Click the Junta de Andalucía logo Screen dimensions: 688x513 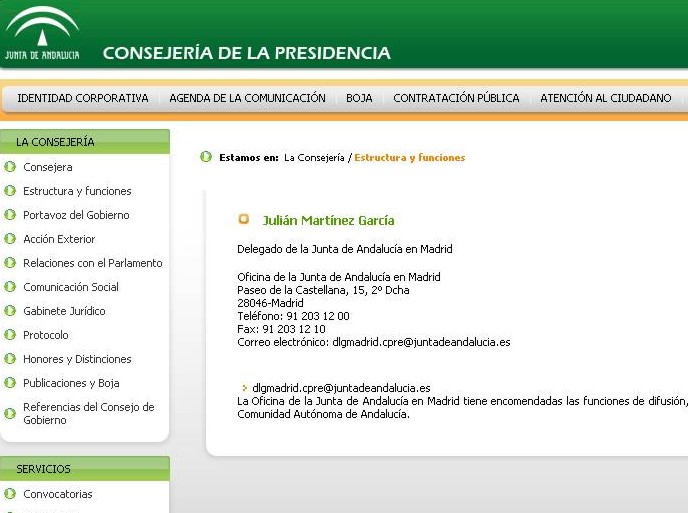click(41, 34)
